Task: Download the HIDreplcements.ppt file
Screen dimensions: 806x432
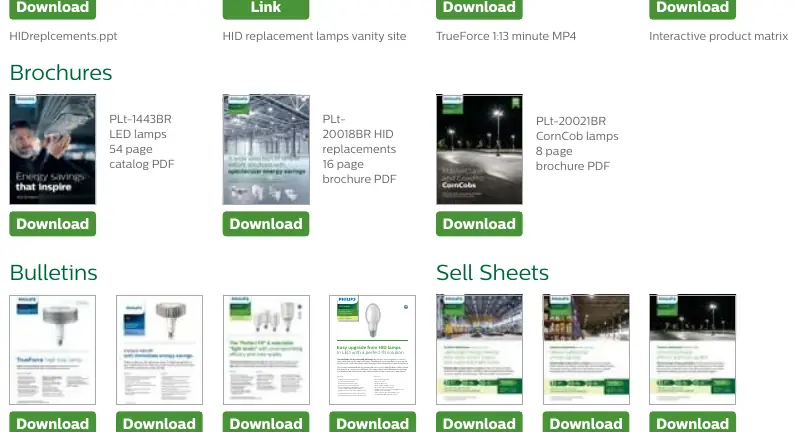Action: [x=52, y=8]
